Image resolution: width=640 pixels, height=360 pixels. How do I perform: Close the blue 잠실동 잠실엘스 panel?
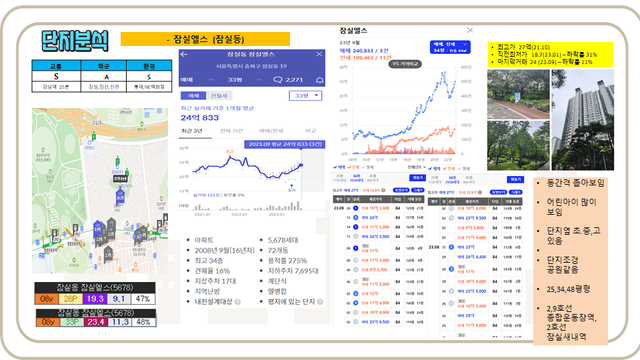click(x=319, y=54)
